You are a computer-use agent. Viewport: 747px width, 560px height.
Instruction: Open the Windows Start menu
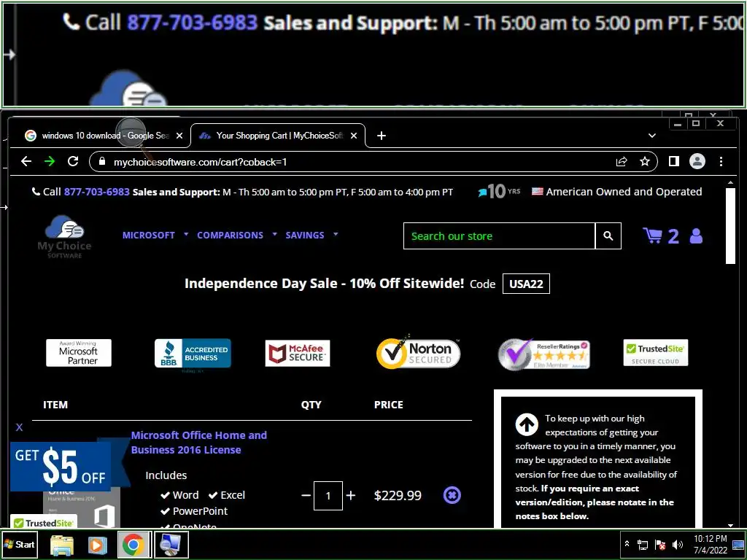click(x=19, y=544)
